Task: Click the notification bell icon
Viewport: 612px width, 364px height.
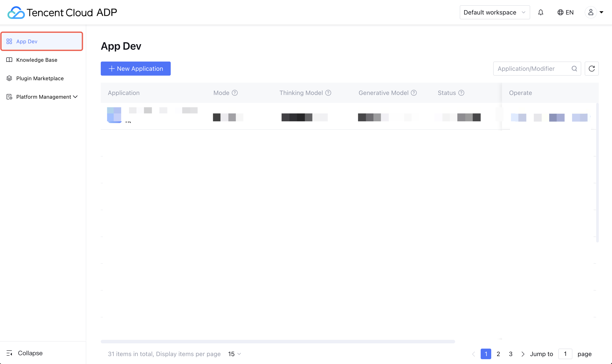Action: click(541, 12)
